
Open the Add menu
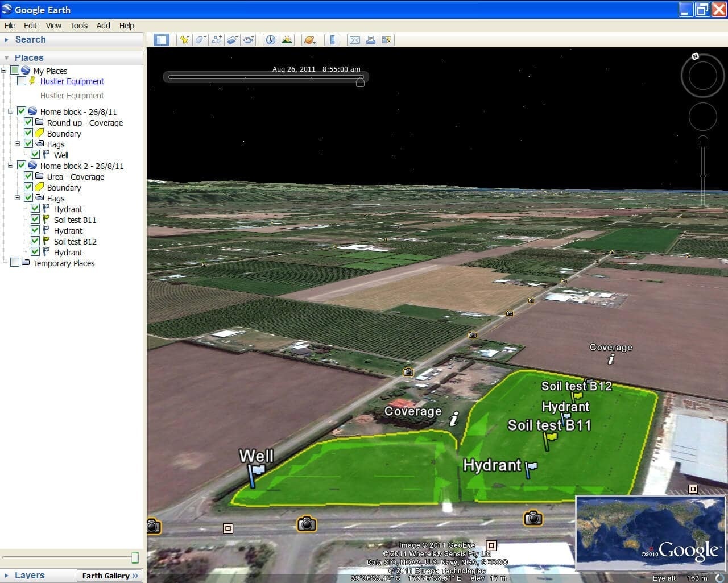103,26
